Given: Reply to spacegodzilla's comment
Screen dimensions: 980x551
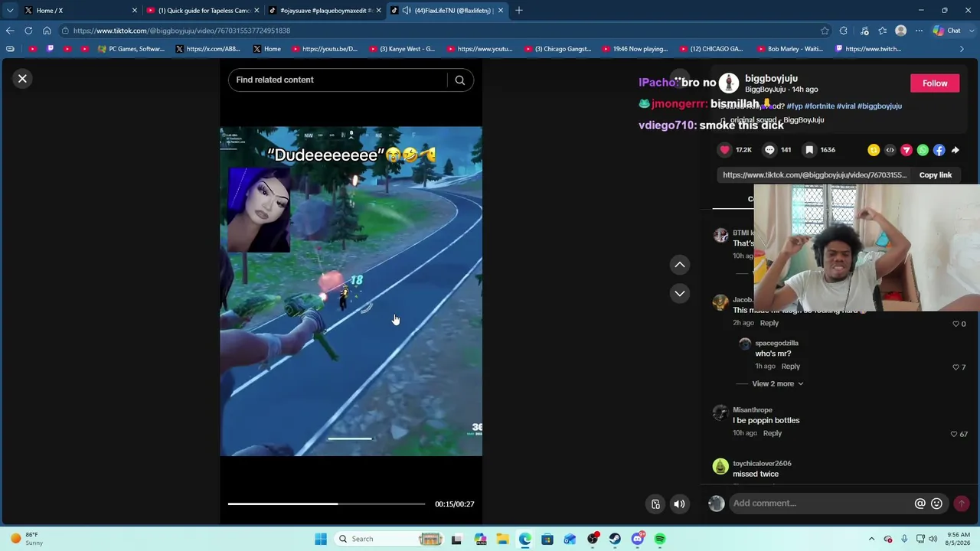Looking at the screenshot, I should (790, 367).
